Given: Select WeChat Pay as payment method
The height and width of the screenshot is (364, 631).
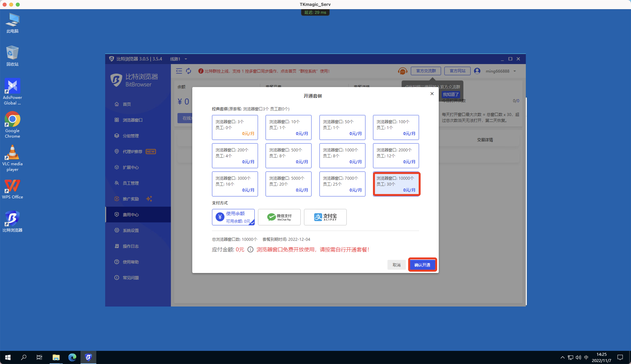Looking at the screenshot, I should coord(279,217).
